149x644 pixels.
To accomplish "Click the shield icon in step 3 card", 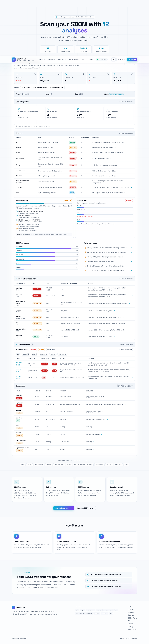I will 102,536.
